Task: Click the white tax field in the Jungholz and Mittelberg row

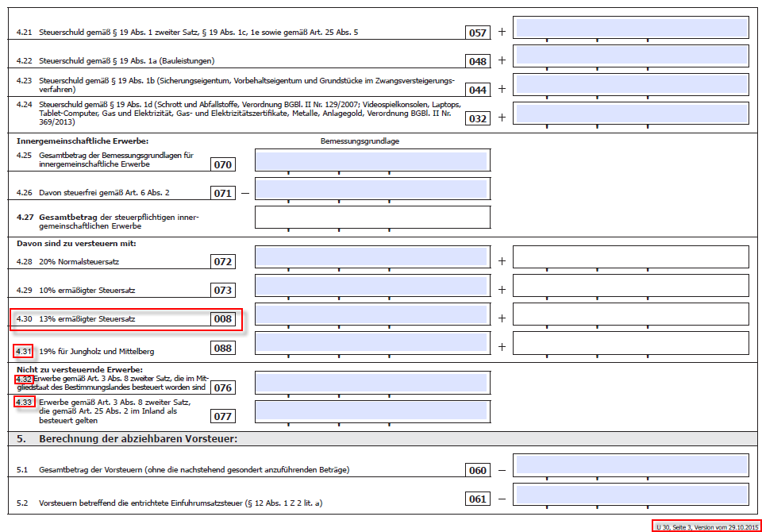Action: [631, 343]
